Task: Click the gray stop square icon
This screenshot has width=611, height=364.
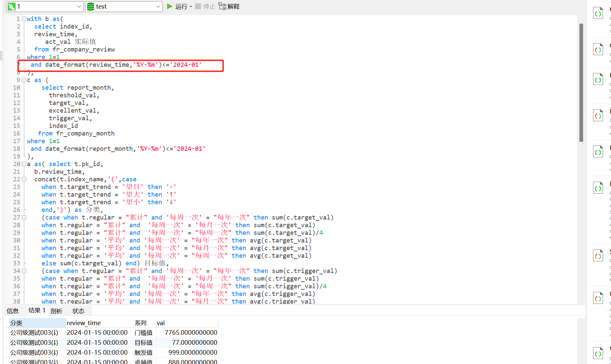Action: [198, 6]
